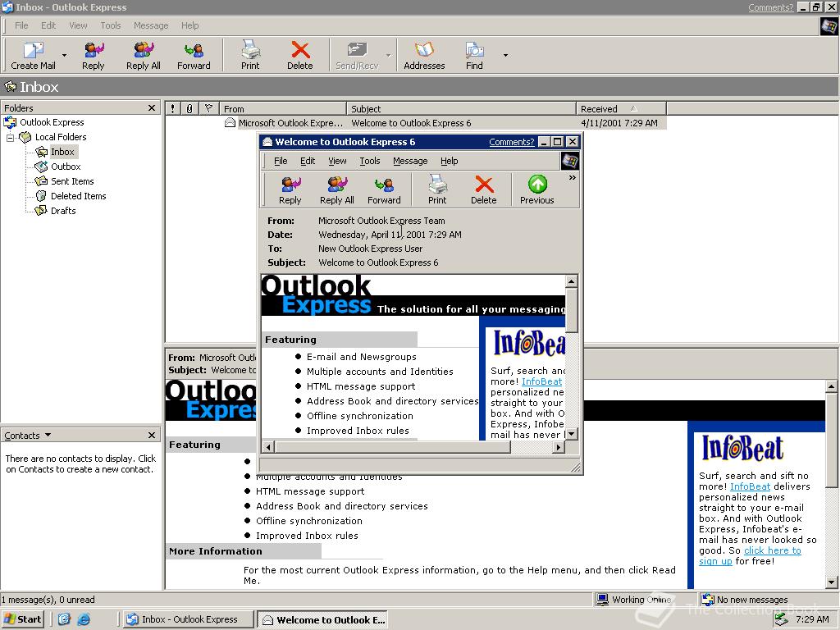Click No new messages status bar indicator
This screenshot has height=630, width=840.
point(769,600)
